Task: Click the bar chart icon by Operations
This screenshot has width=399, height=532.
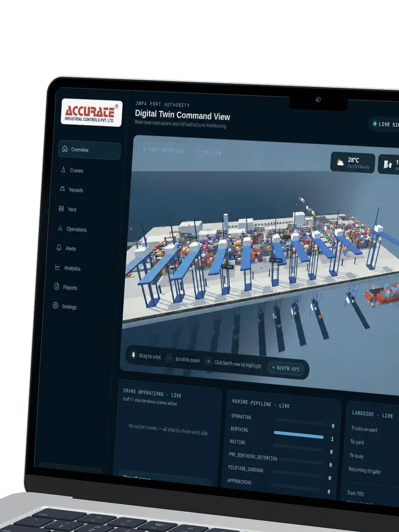Action: (x=60, y=228)
